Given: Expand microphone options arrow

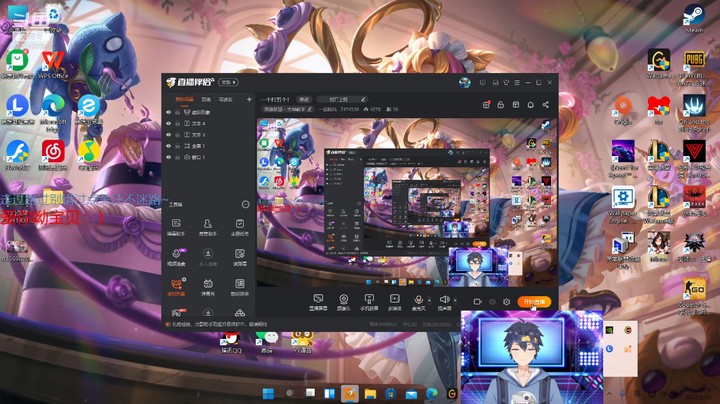Looking at the screenshot, I should pos(429,300).
